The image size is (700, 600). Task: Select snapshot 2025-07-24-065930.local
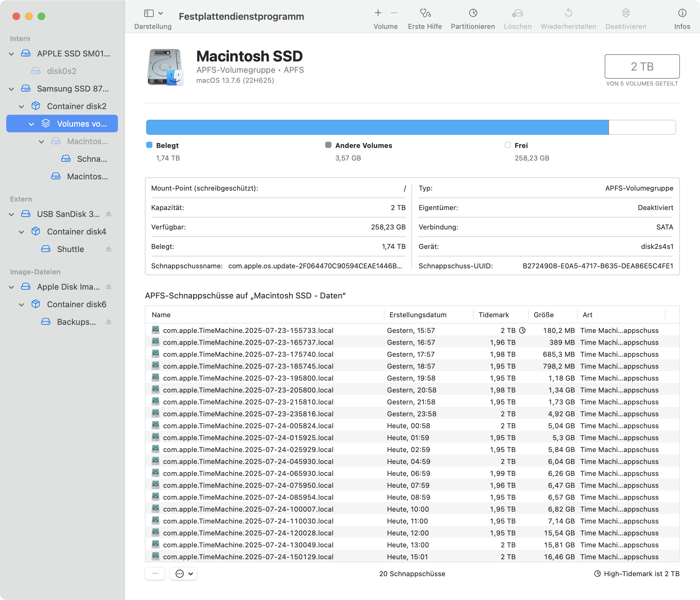412,473
